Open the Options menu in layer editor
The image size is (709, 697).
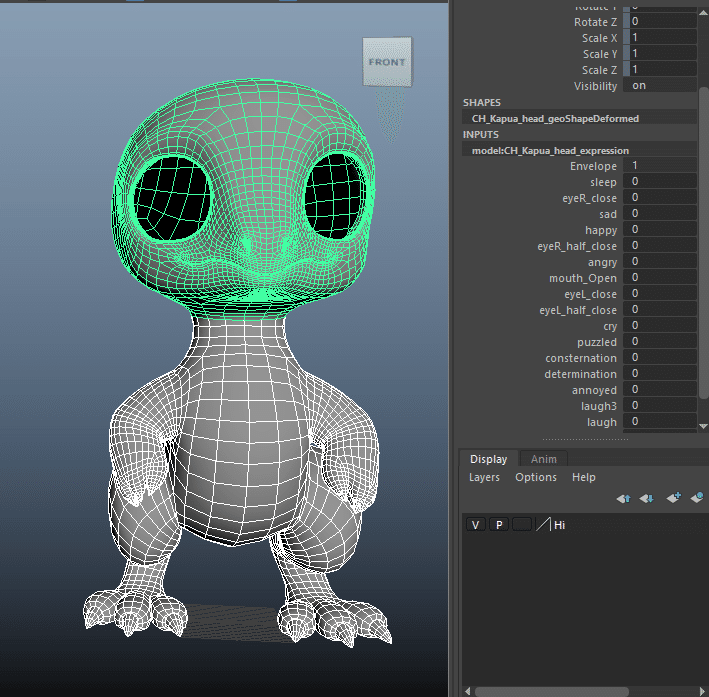(535, 477)
